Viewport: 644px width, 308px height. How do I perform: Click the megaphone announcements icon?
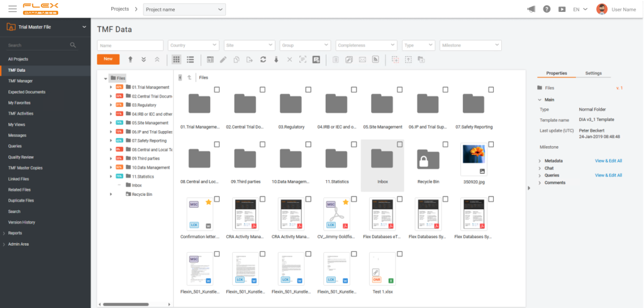click(531, 9)
